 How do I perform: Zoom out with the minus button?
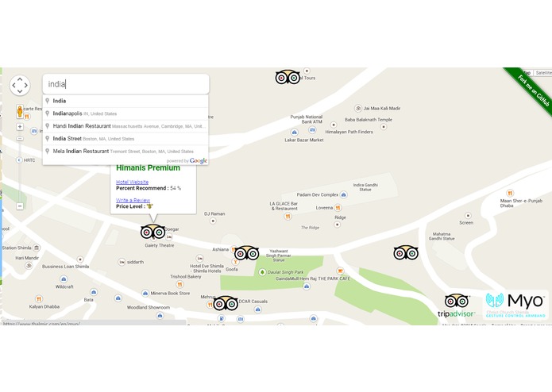pyautogui.click(x=20, y=206)
